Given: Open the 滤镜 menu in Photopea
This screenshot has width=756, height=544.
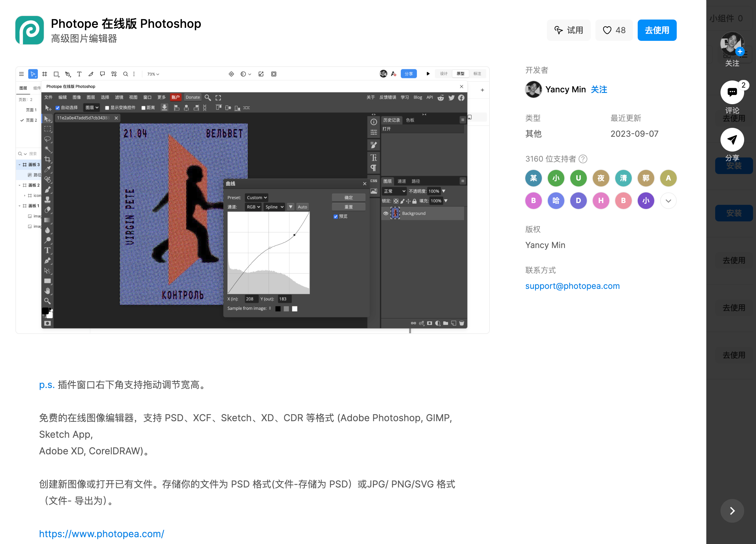Looking at the screenshot, I should click(119, 97).
